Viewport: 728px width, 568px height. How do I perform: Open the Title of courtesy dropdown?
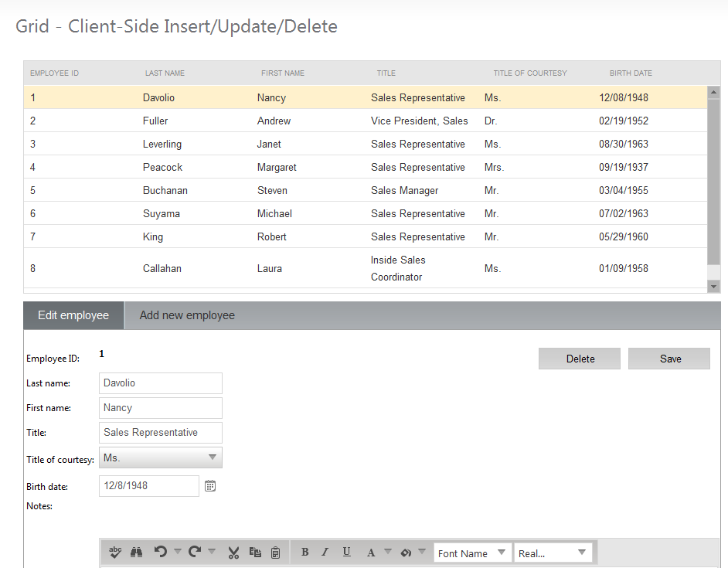[x=161, y=457]
